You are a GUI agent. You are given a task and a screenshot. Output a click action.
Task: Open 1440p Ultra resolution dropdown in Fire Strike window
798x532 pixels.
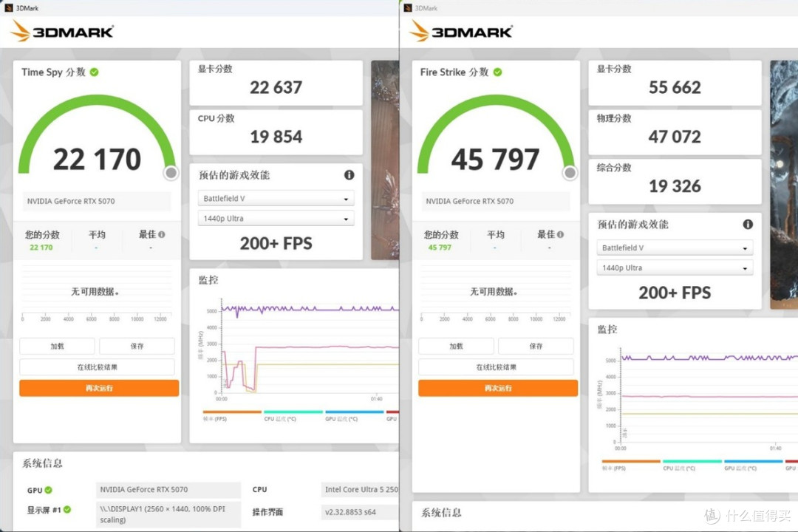pos(675,267)
